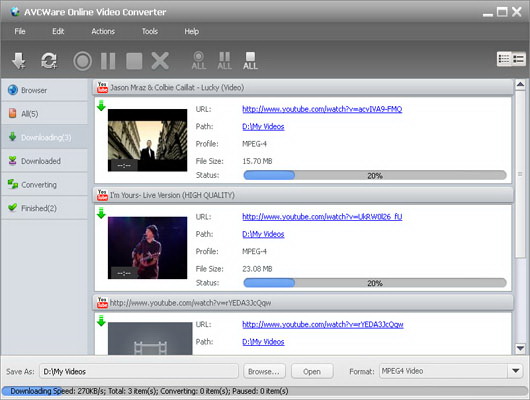Viewport: 530px width, 400px height.
Task: Click the Lucky video thumbnail
Action: (x=147, y=140)
